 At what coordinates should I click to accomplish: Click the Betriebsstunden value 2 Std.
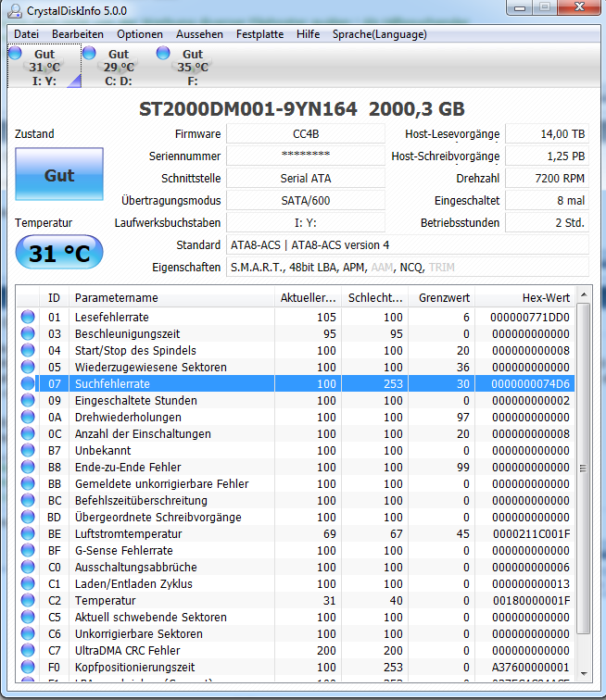click(547, 223)
